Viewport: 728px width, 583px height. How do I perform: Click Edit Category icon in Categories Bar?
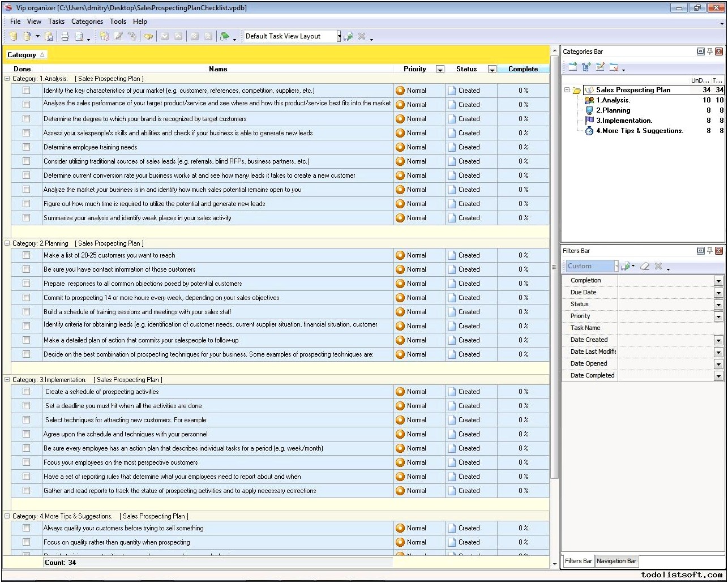[x=600, y=67]
